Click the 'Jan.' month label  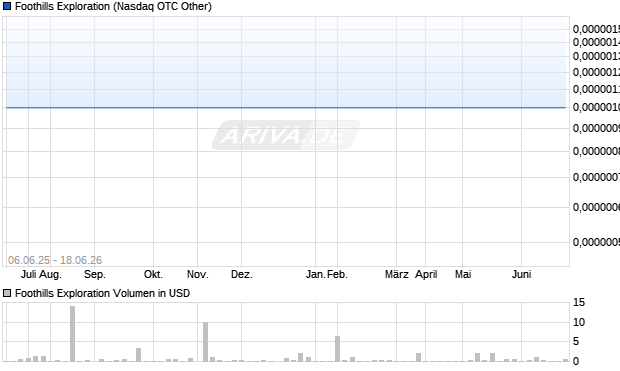point(316,274)
